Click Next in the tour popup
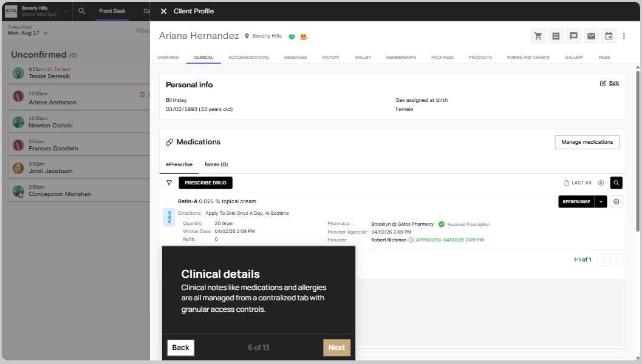This screenshot has height=364, width=642. coord(336,348)
